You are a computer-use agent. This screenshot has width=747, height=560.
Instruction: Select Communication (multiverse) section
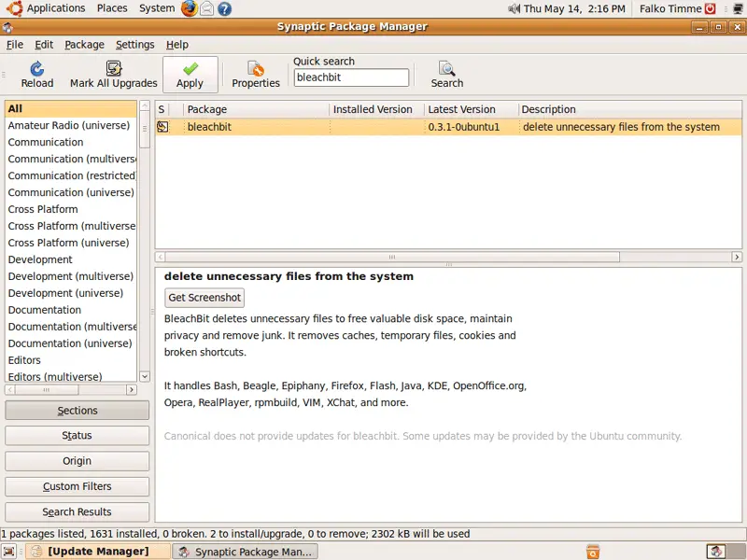coord(71,159)
